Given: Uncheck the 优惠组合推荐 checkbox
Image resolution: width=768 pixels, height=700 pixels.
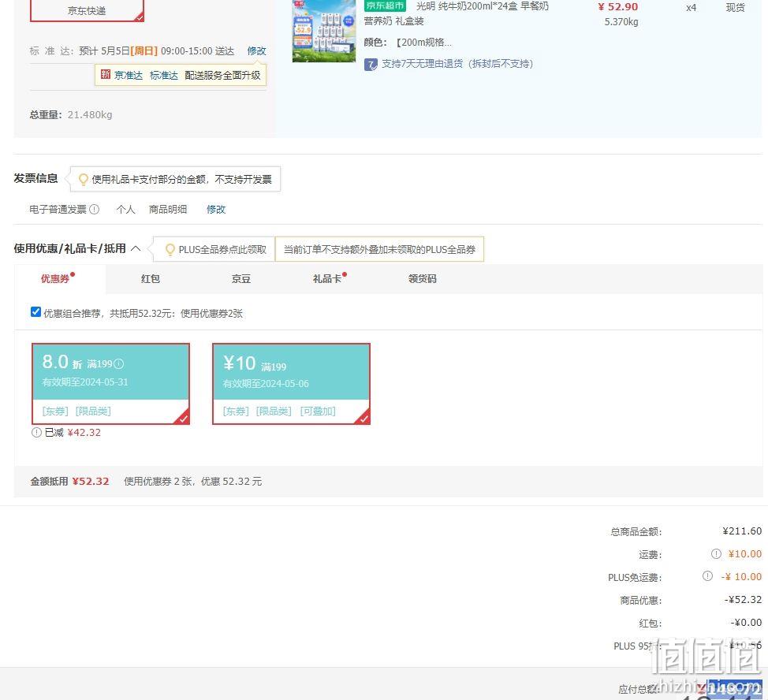Looking at the screenshot, I should point(35,312).
